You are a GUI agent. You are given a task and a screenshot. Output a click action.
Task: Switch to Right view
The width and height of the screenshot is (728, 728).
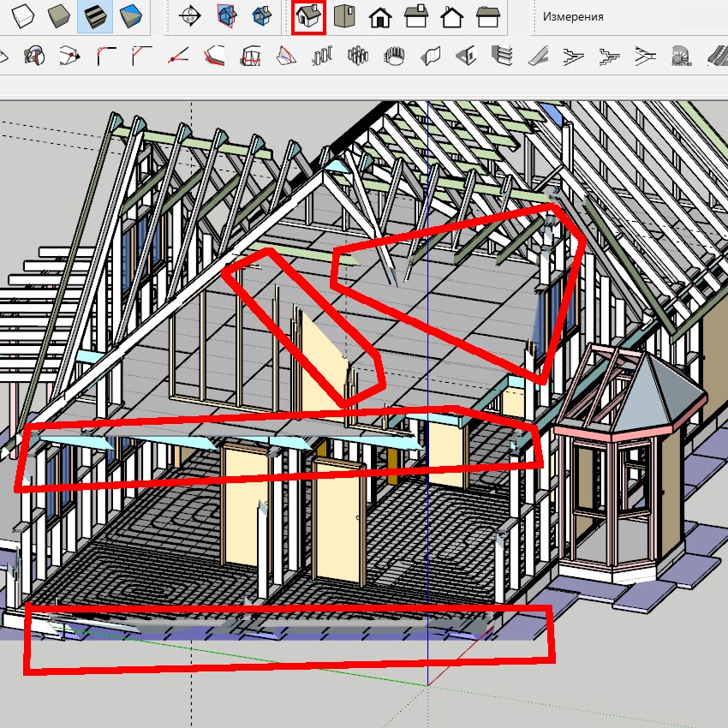click(x=416, y=17)
